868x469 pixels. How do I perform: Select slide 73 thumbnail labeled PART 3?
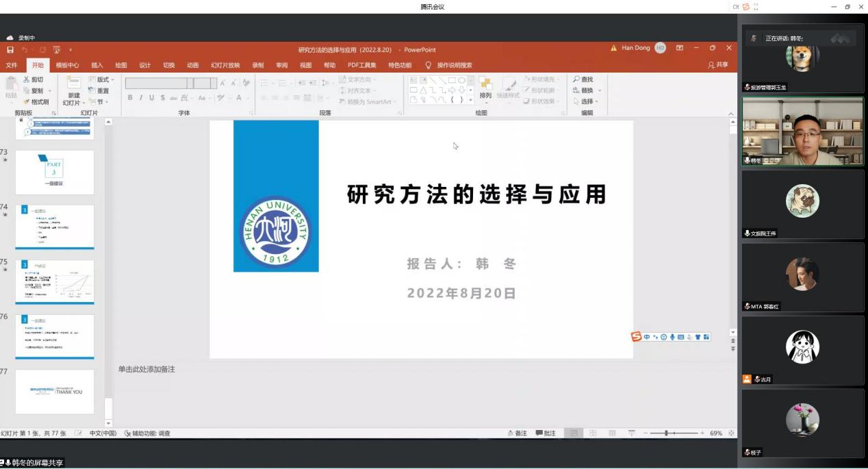pos(54,172)
